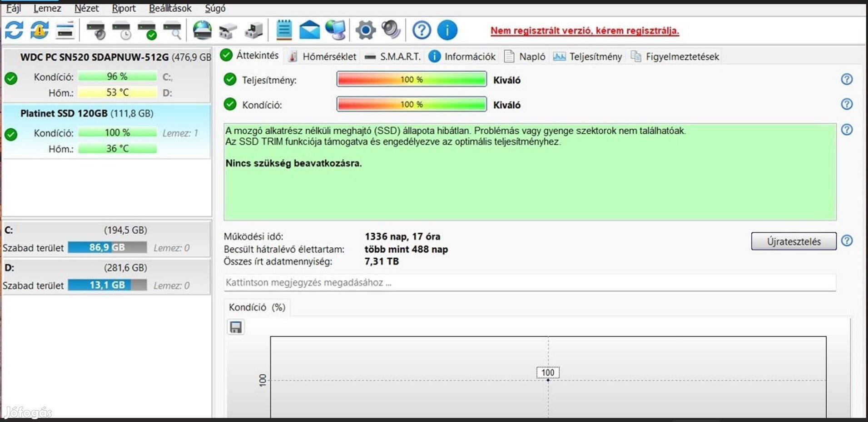Image resolution: width=868 pixels, height=422 pixels.
Task: Click the green check icon beside WDC disk
Action: 11,79
